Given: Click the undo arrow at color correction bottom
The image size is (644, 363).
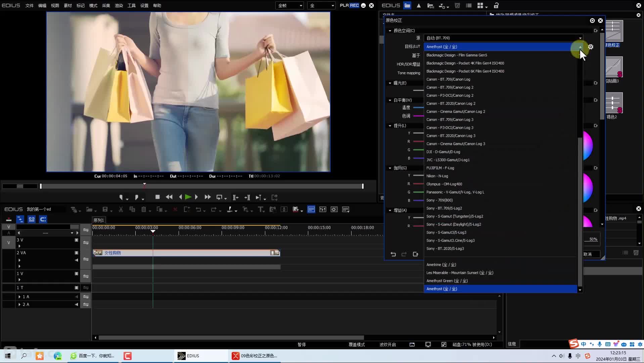Looking at the screenshot, I should (393, 254).
